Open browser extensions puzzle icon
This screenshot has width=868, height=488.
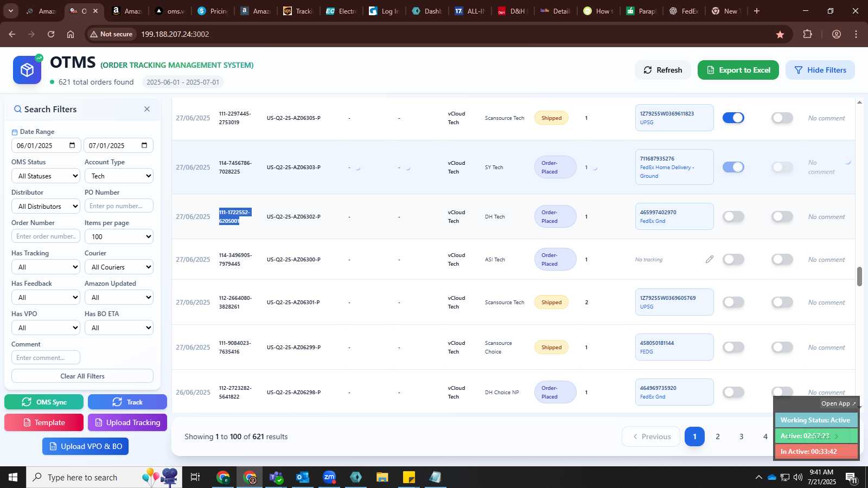808,34
